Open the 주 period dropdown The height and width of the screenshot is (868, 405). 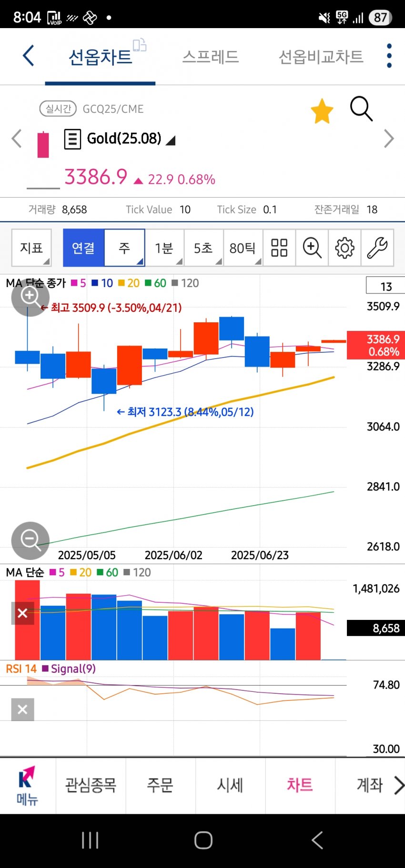[124, 248]
